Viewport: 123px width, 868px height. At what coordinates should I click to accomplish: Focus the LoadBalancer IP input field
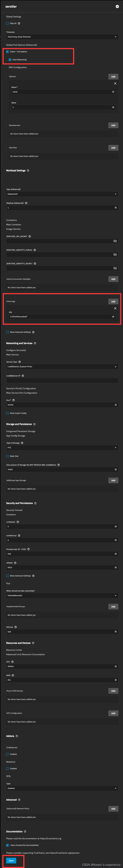click(62, 380)
